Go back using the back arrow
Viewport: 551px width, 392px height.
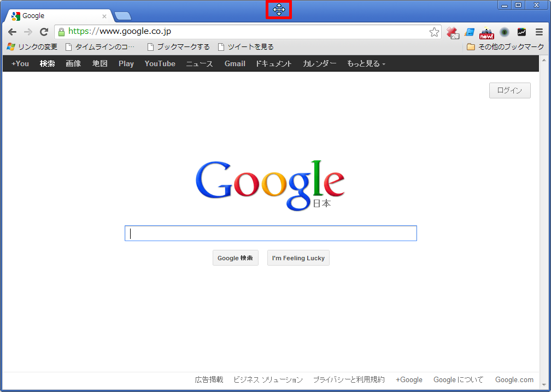coord(12,32)
